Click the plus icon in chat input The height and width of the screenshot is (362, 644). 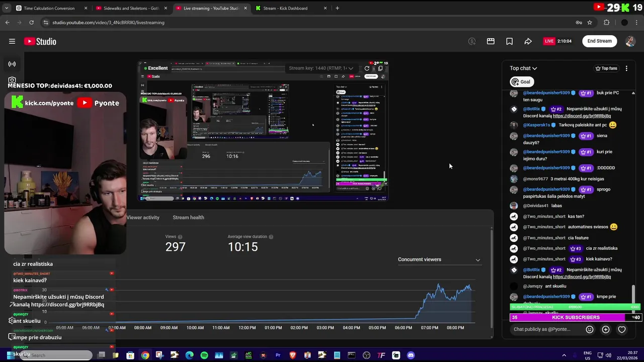[606, 329]
